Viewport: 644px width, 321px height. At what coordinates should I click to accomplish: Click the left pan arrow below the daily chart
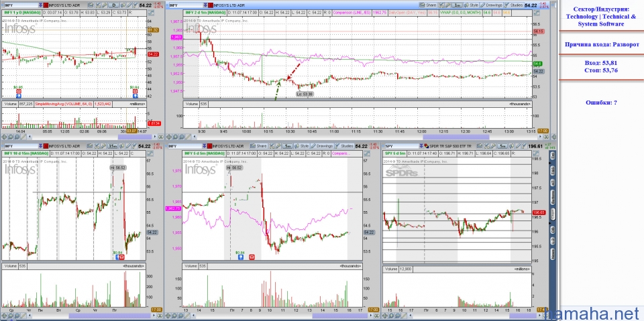(30, 136)
